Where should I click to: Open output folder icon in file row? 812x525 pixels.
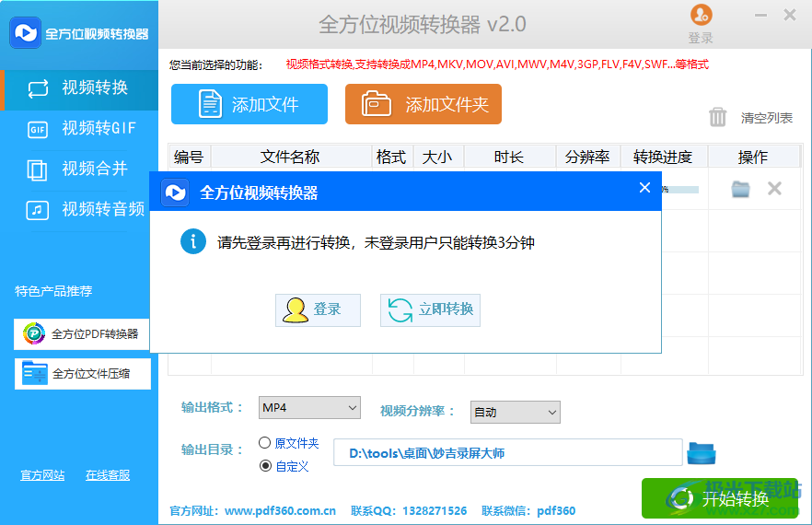[740, 189]
